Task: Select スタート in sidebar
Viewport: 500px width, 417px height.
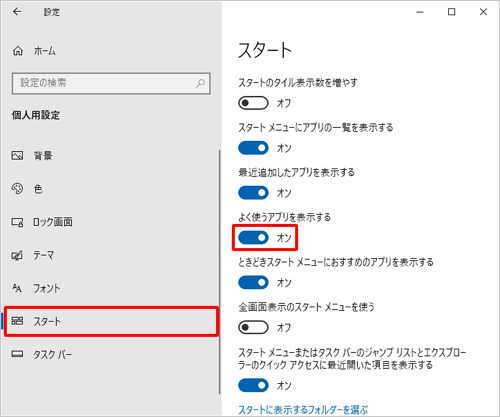Action: [x=111, y=321]
